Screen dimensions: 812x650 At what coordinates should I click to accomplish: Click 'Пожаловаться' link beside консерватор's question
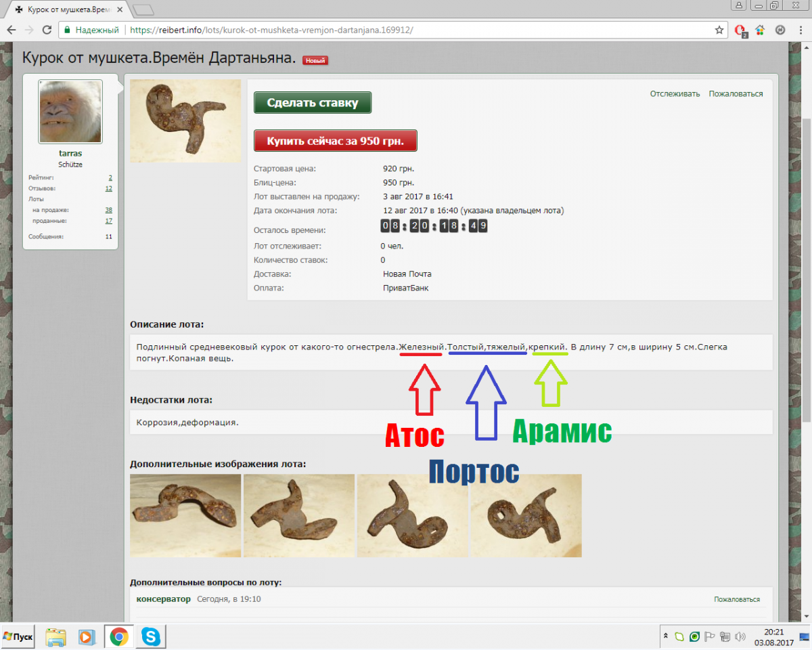pyautogui.click(x=737, y=599)
